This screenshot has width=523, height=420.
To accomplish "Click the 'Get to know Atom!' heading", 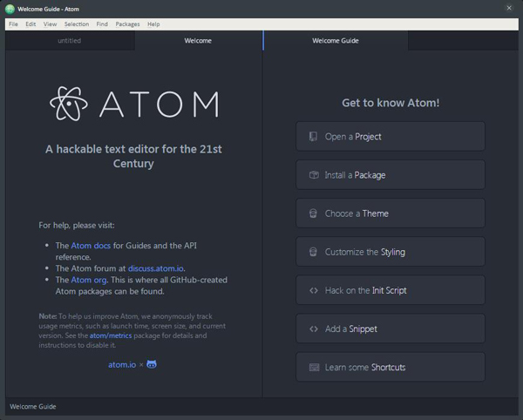I will pos(391,103).
